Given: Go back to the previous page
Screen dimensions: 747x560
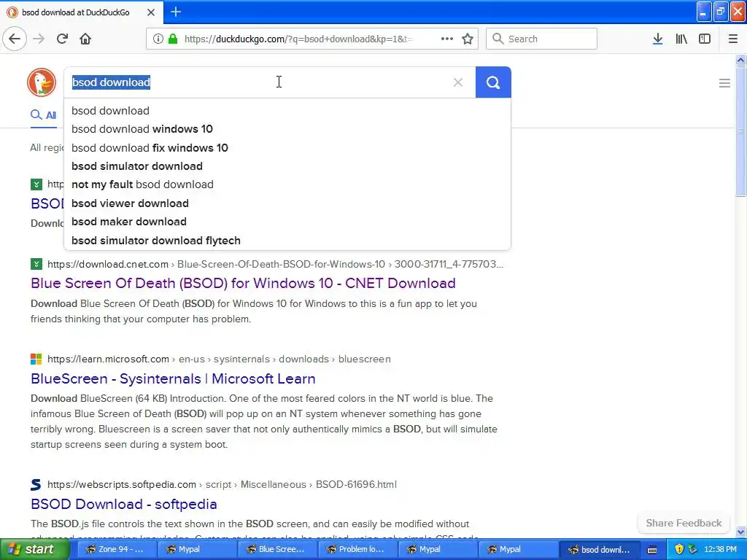Looking at the screenshot, I should click(x=15, y=39).
